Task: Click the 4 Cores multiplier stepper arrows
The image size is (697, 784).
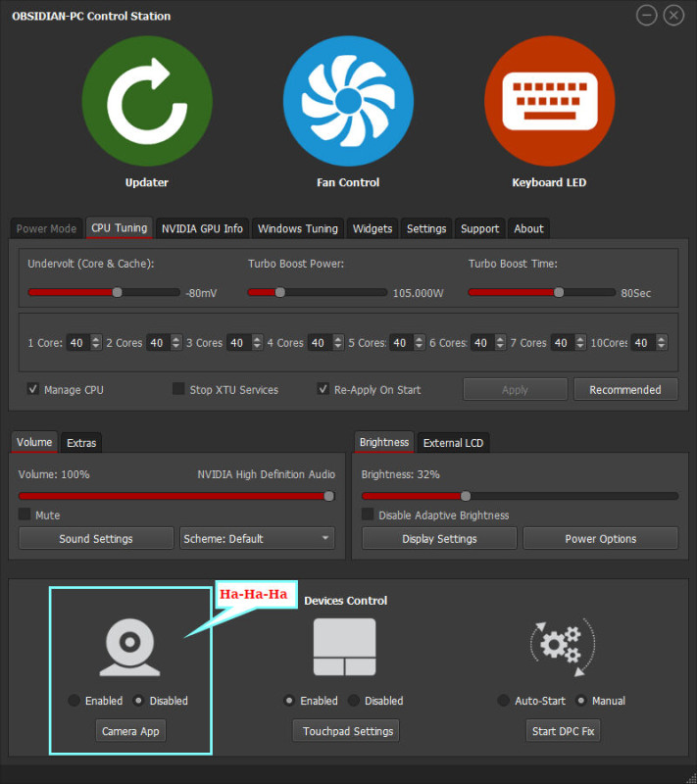Action: coord(338,342)
